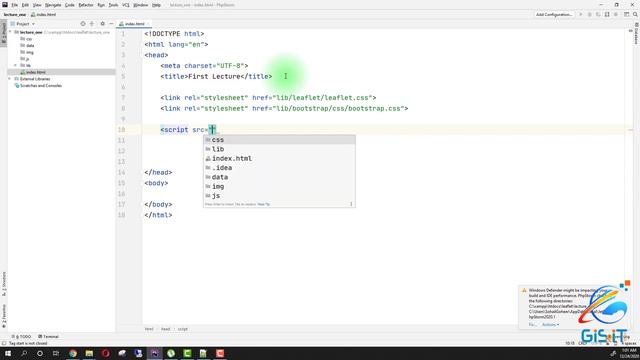The height and width of the screenshot is (360, 640).
Task: Open File Explorer from the taskbar
Action: point(89,353)
